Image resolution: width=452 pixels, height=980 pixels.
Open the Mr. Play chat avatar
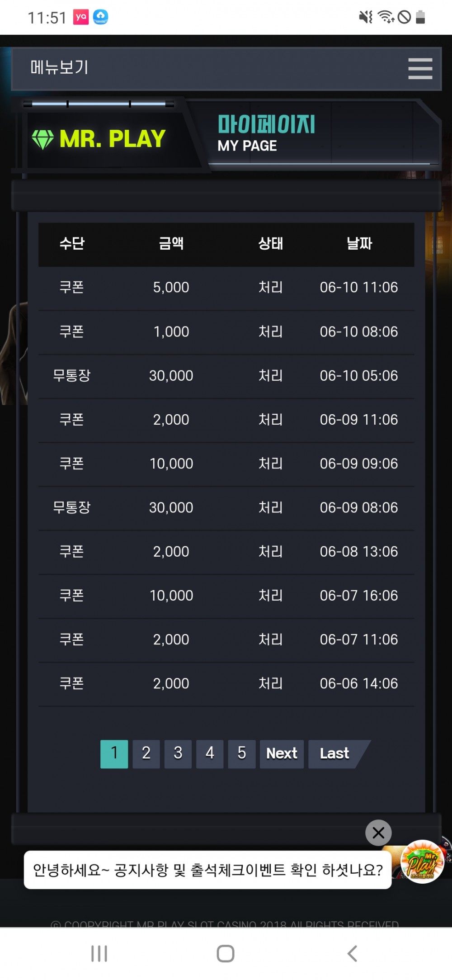[422, 862]
